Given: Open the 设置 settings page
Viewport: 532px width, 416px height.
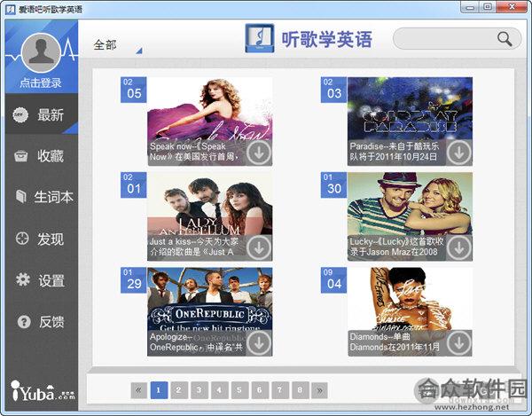Looking at the screenshot, I should 42,280.
